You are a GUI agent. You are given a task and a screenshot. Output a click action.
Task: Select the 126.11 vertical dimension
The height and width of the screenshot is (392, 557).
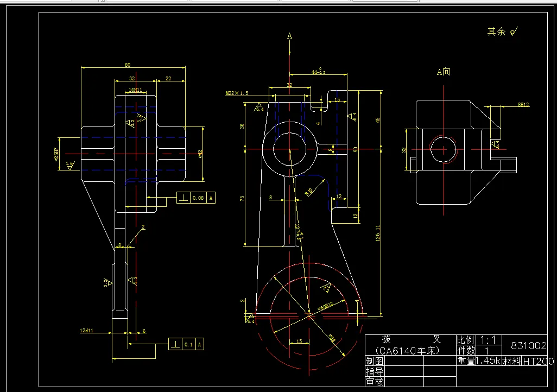pos(378,233)
